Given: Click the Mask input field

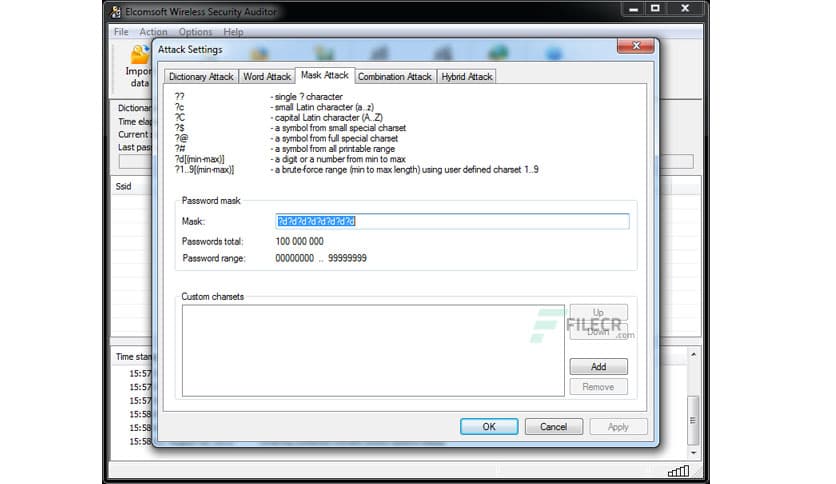Looking at the screenshot, I should [452, 221].
